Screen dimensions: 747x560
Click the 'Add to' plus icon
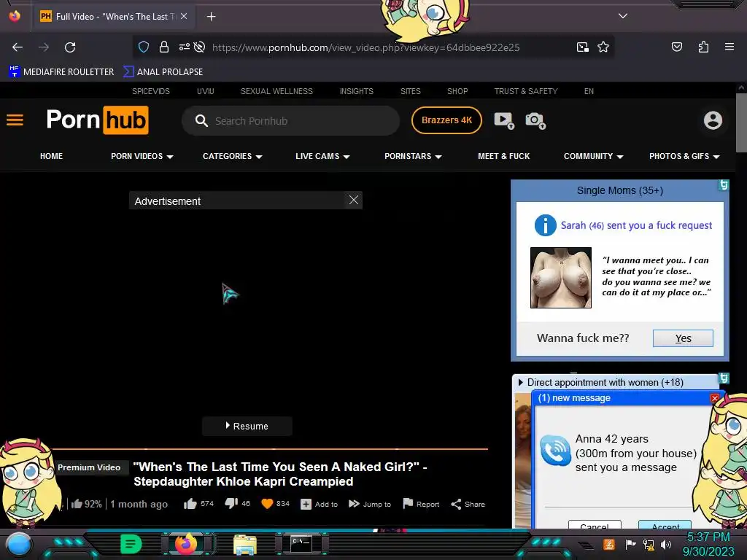[306, 504]
